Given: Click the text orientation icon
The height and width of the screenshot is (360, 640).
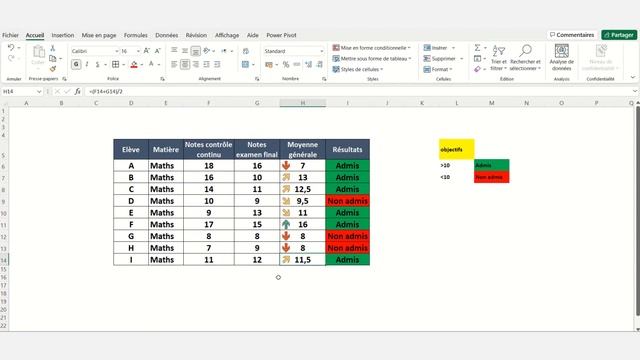Looking at the screenshot, I should (x=207, y=51).
